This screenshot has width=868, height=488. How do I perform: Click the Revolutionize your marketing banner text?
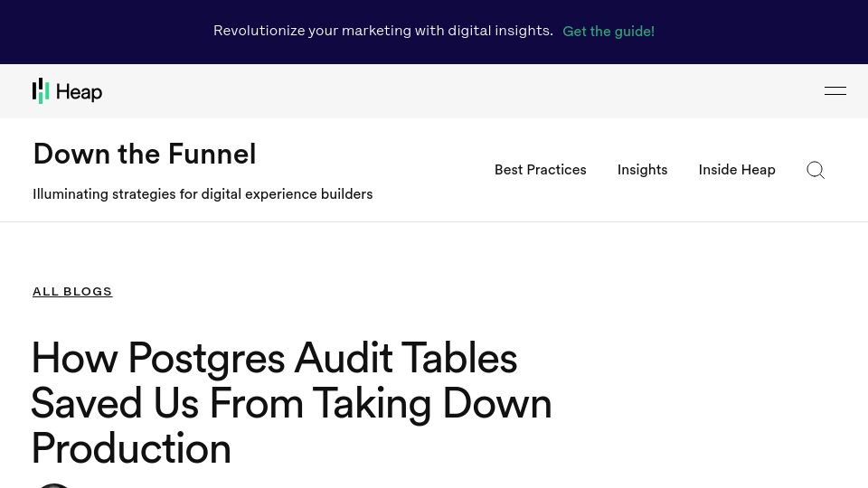click(383, 31)
